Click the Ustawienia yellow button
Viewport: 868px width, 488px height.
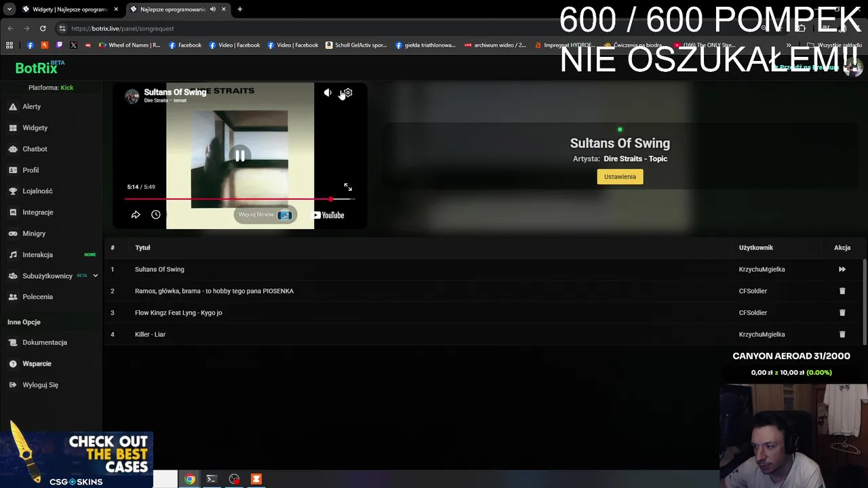(x=620, y=177)
